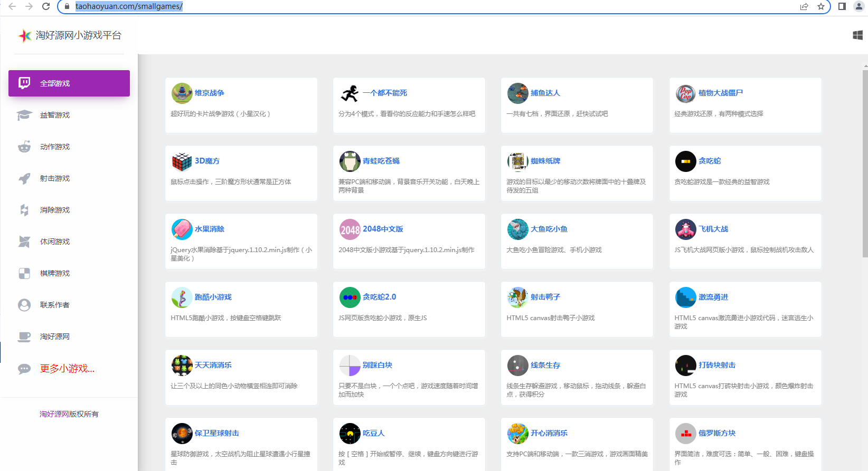Click the 淘好源网 copyright footer link
The image size is (868, 471).
(54, 414)
